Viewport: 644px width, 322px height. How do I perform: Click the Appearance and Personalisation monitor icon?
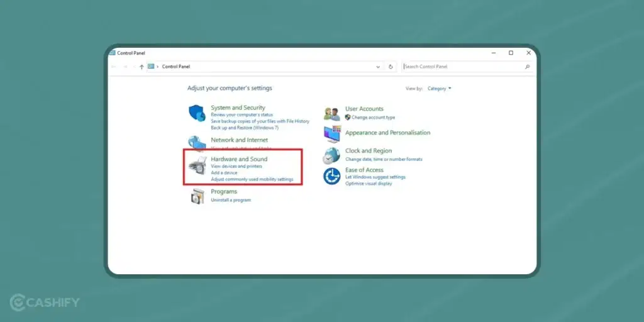coord(332,134)
